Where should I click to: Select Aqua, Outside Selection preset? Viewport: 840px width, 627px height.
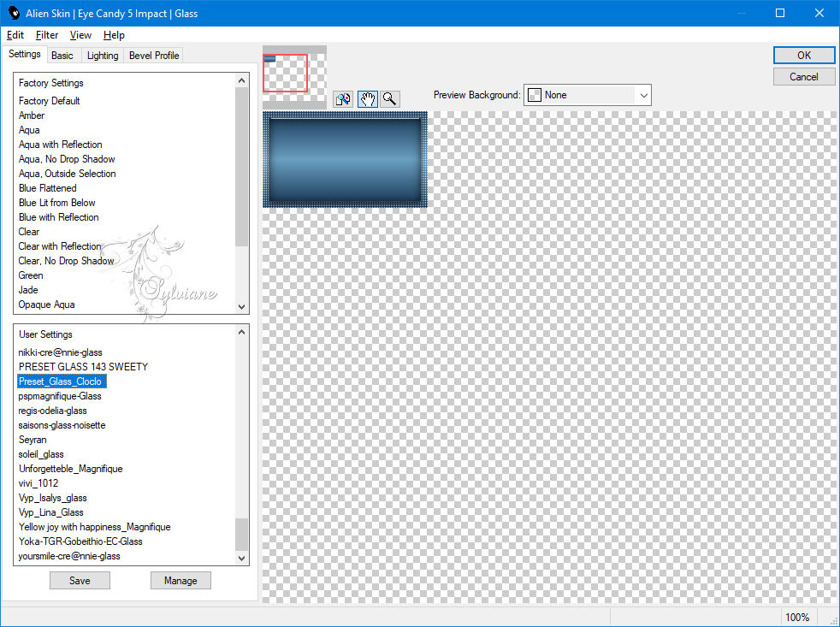coord(67,173)
